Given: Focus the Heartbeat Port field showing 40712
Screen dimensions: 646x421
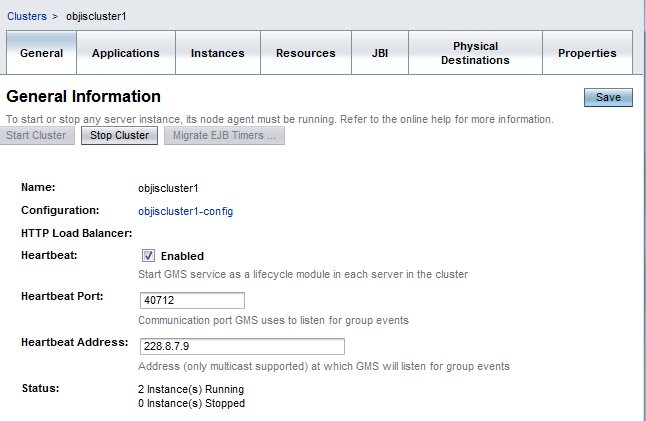Looking at the screenshot, I should [194, 301].
